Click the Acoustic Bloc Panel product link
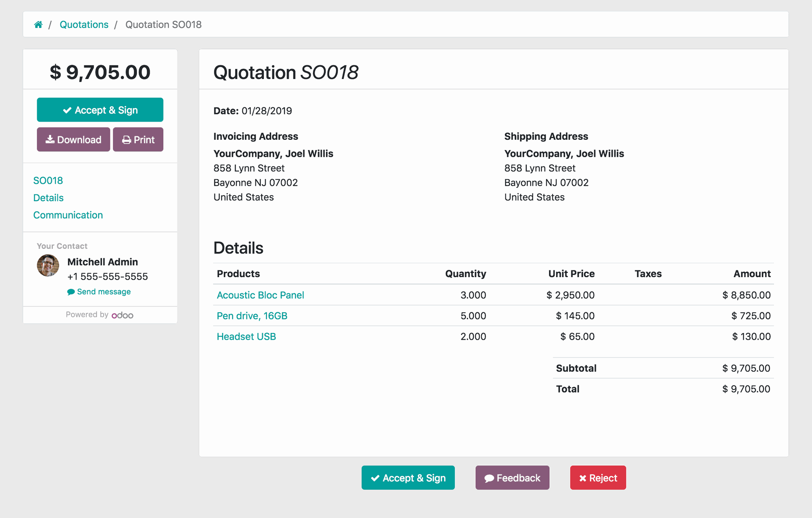This screenshot has height=518, width=812. click(261, 294)
